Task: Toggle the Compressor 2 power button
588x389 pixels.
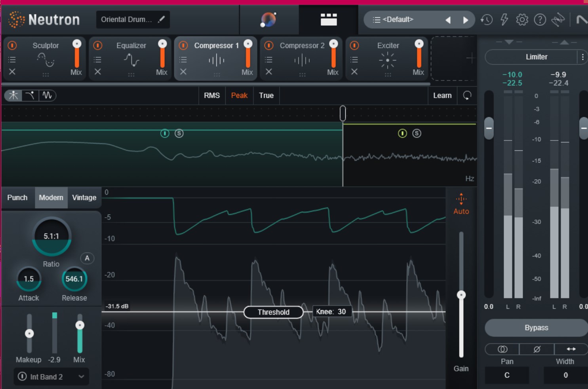Action: (x=269, y=46)
